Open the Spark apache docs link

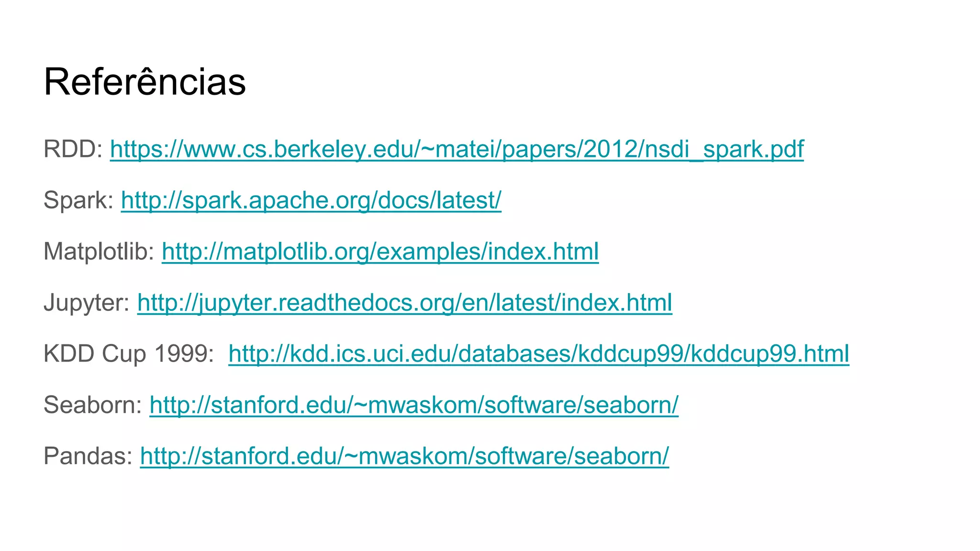[x=311, y=200]
